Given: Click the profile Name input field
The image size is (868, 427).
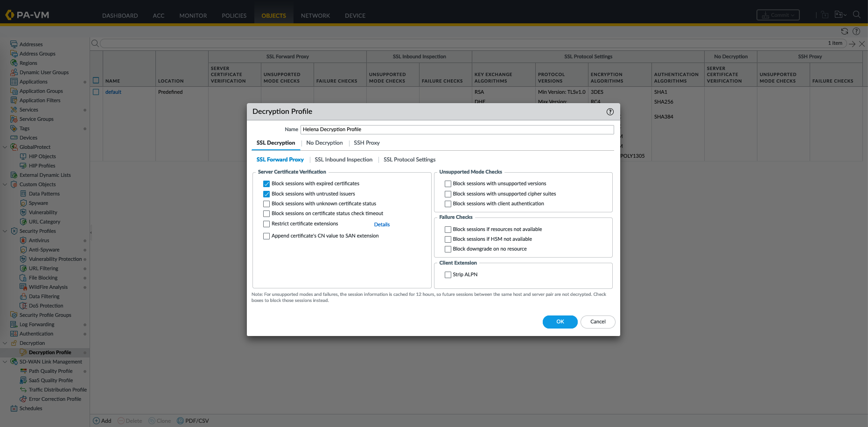Looking at the screenshot, I should [457, 129].
